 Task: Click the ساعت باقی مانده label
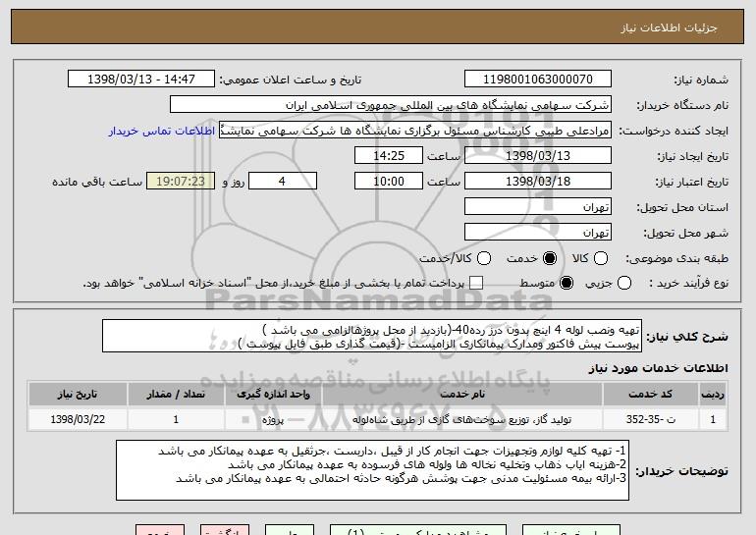click(x=97, y=183)
